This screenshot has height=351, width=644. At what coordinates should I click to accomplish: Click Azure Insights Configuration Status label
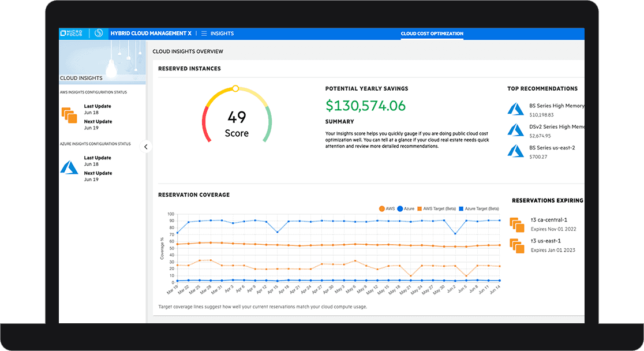click(95, 144)
